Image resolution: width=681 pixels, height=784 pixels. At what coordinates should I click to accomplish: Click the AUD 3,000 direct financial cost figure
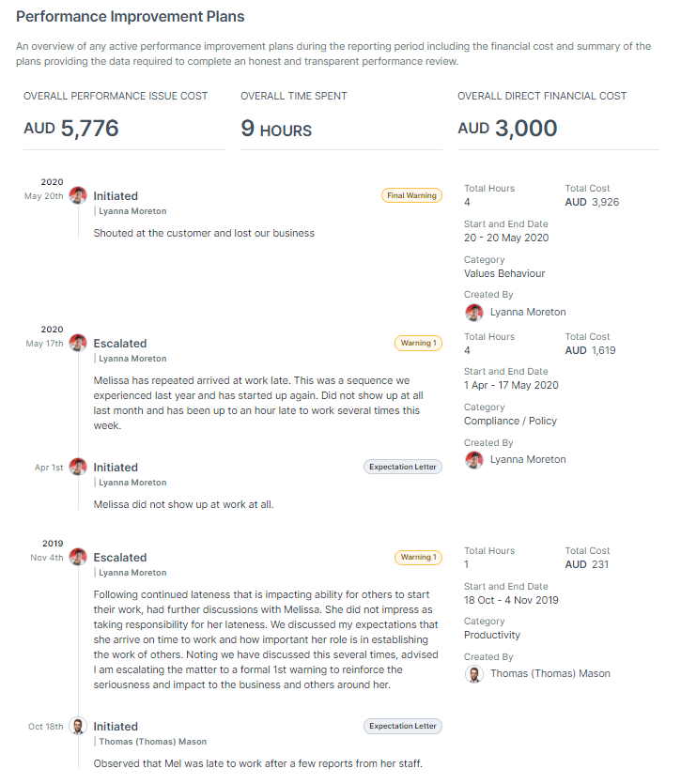tap(506, 128)
